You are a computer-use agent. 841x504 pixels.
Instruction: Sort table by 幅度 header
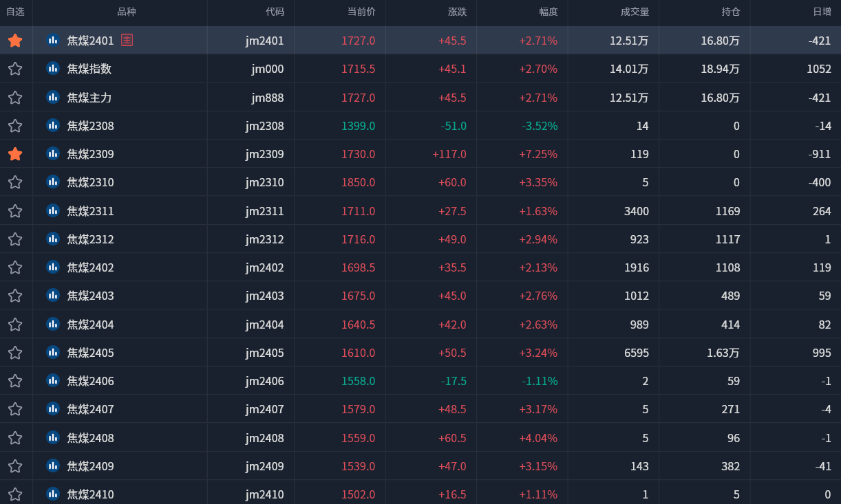click(549, 12)
